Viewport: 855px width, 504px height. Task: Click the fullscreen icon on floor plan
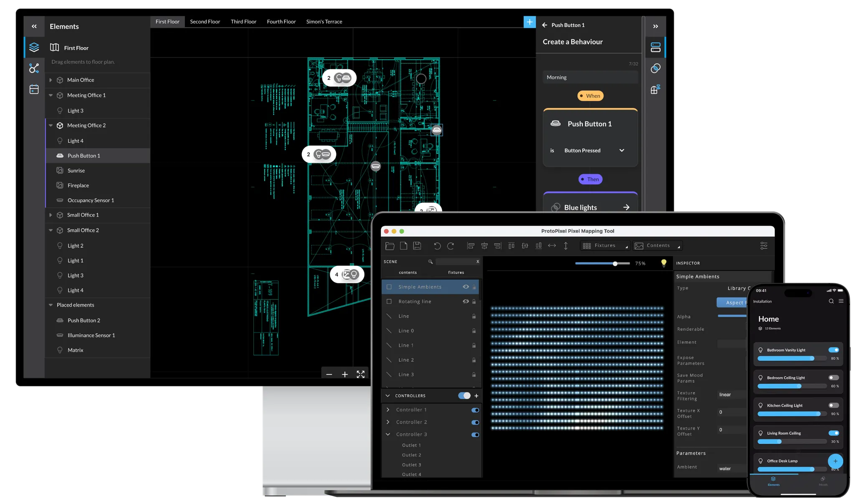361,374
